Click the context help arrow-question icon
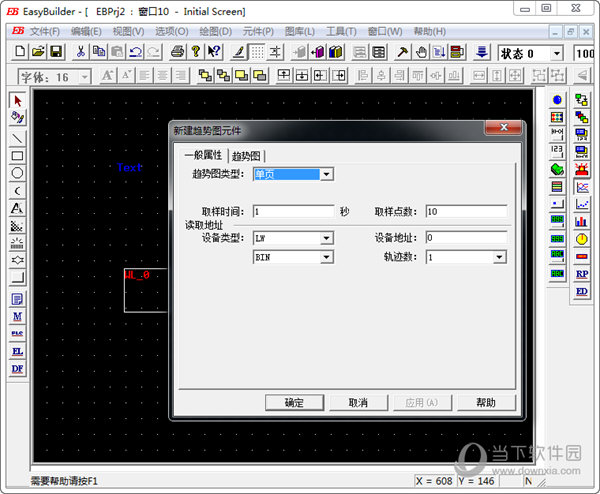 (214, 52)
